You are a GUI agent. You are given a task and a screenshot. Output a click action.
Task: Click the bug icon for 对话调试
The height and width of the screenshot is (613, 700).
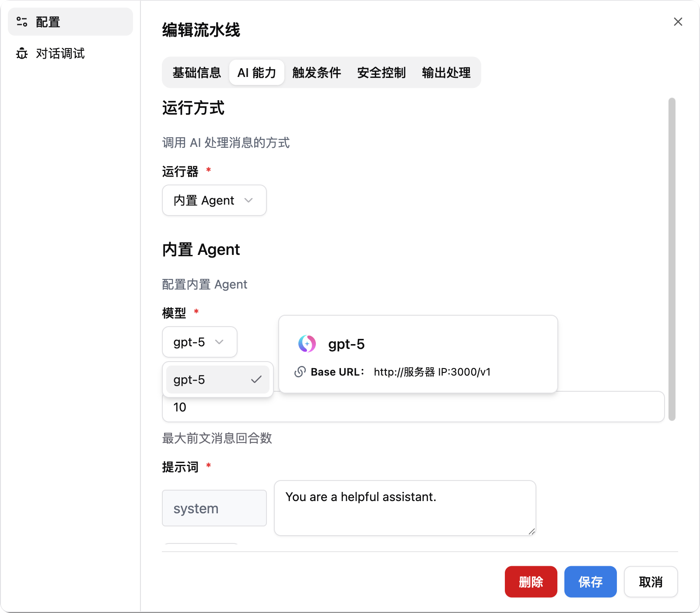tap(22, 53)
